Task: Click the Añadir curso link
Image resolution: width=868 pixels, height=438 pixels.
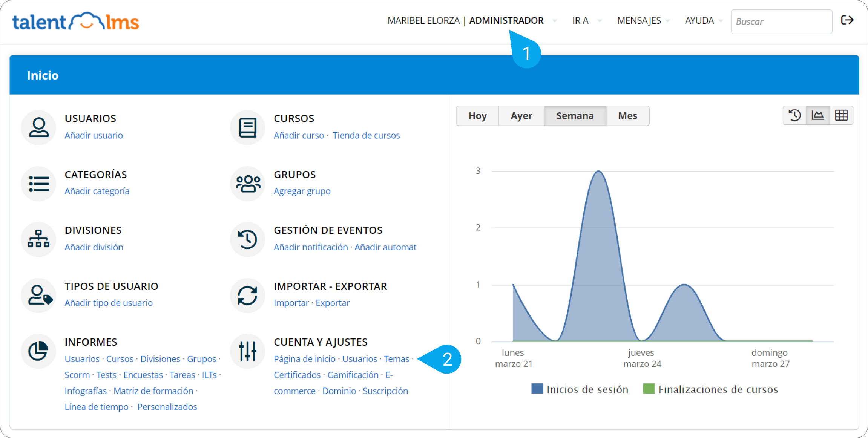Action: pos(299,135)
